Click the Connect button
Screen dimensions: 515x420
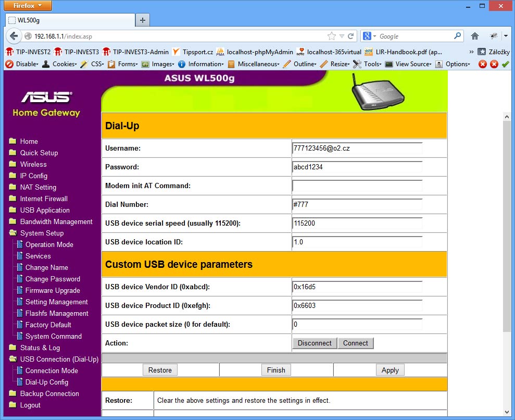pos(355,343)
